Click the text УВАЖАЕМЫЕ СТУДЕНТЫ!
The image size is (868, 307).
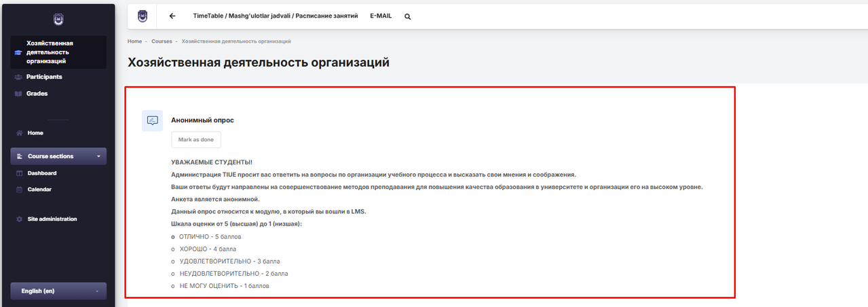click(x=212, y=162)
